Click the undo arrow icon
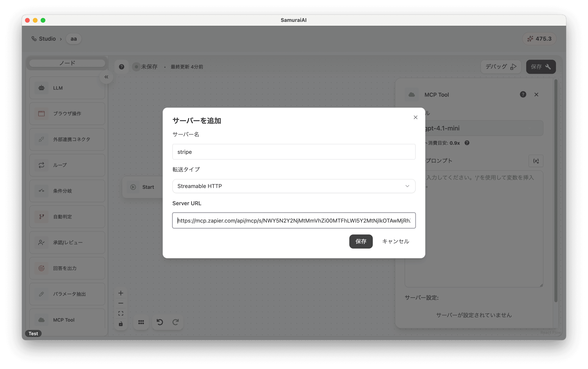 pos(160,322)
